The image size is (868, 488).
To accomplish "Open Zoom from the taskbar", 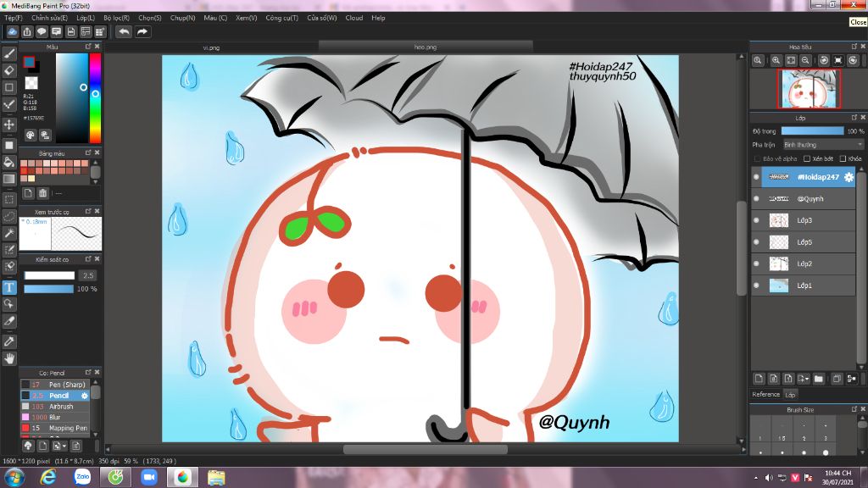I will [x=149, y=478].
